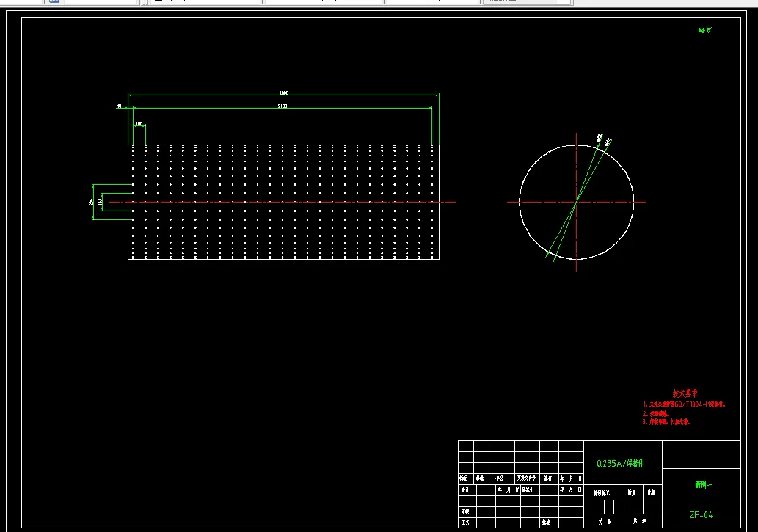Pick the overall length dimension above 2400

pos(284,93)
